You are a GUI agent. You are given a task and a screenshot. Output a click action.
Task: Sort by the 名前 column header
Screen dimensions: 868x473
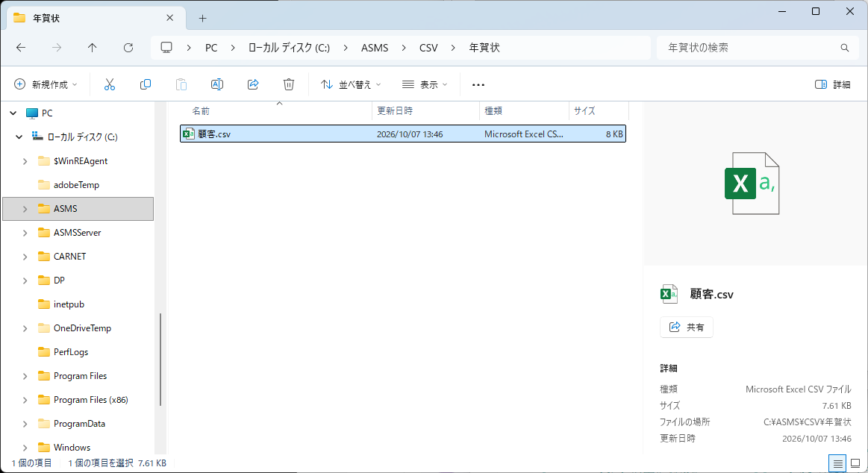click(277, 110)
